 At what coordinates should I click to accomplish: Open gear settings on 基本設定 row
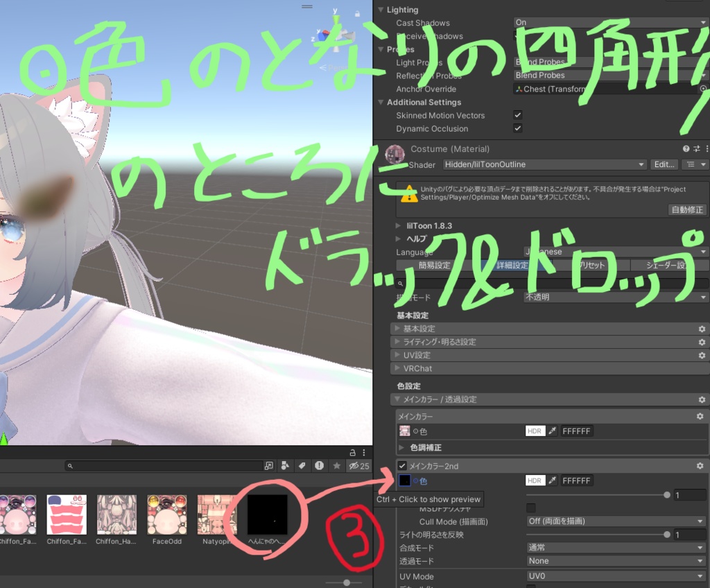coord(702,329)
